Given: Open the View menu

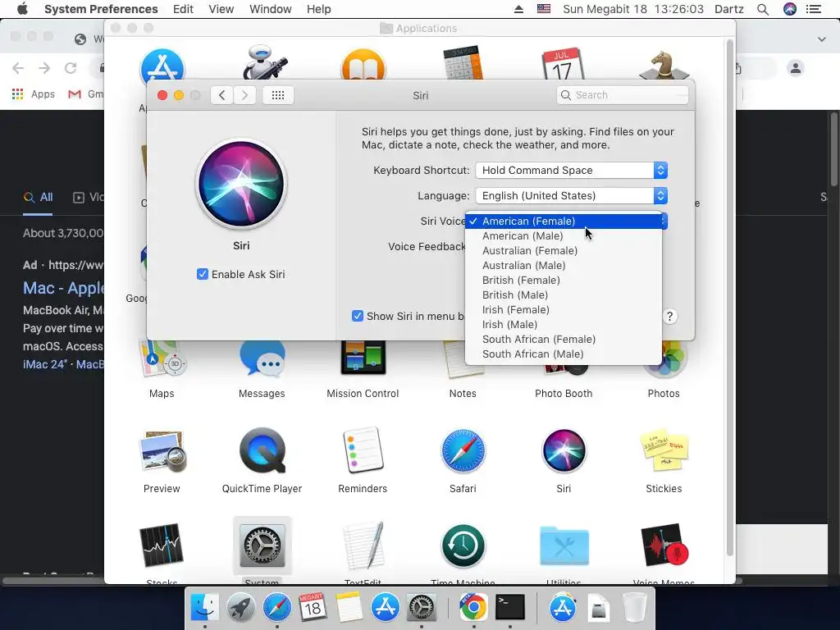Looking at the screenshot, I should [x=221, y=9].
